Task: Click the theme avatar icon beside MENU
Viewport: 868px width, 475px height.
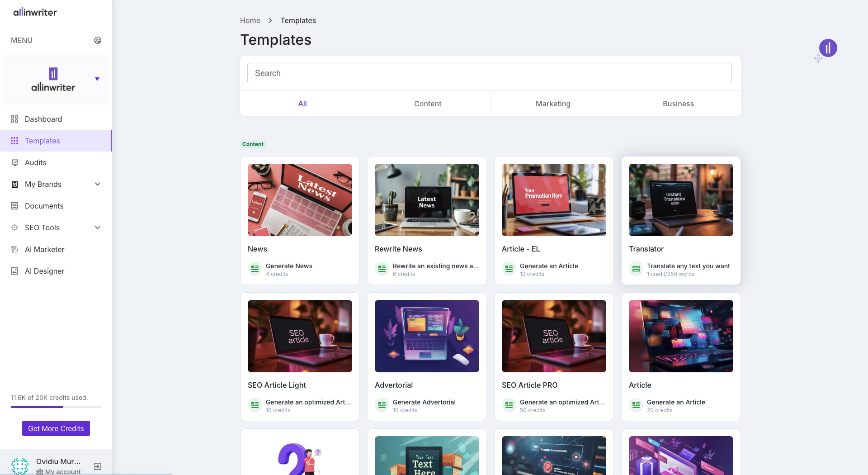Action: [x=97, y=40]
